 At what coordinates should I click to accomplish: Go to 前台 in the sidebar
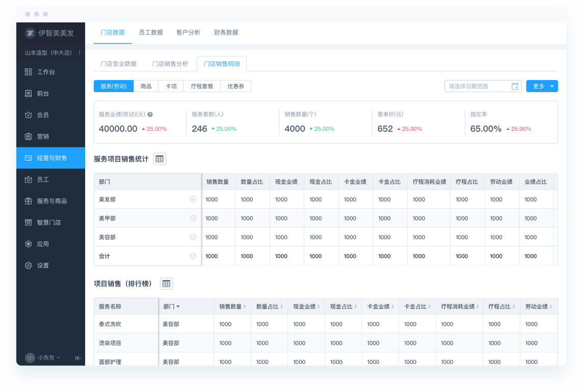[x=50, y=93]
